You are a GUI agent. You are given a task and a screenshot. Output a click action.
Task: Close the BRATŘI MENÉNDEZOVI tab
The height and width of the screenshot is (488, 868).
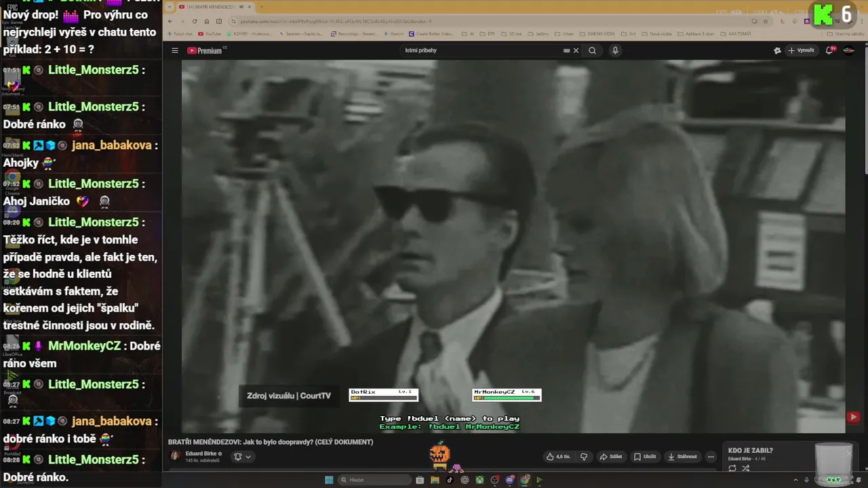(x=250, y=7)
